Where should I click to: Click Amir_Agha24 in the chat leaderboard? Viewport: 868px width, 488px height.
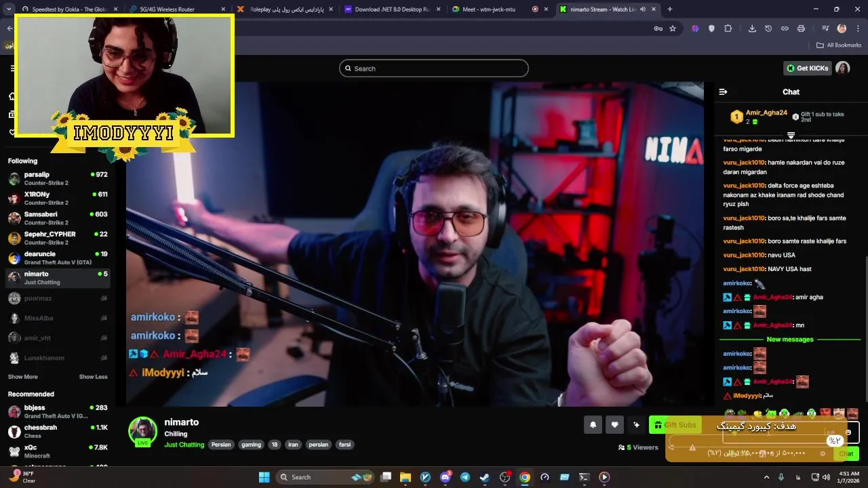[x=766, y=113]
